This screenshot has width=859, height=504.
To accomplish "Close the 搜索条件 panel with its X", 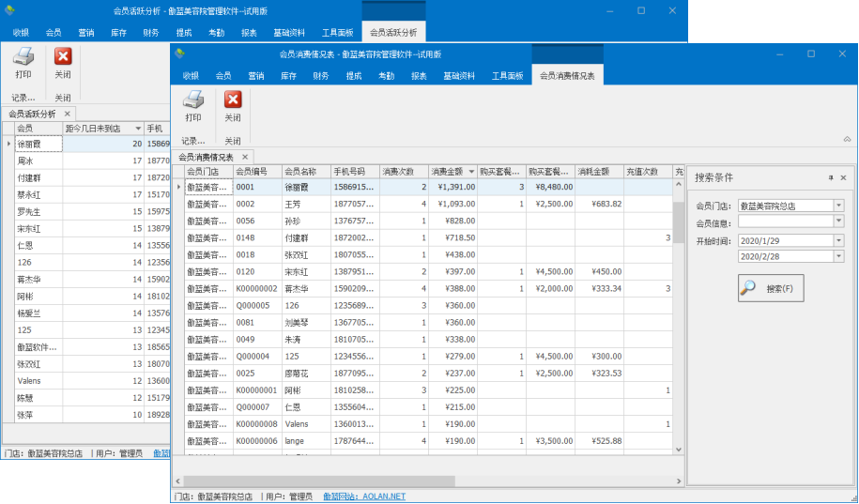I will (843, 178).
